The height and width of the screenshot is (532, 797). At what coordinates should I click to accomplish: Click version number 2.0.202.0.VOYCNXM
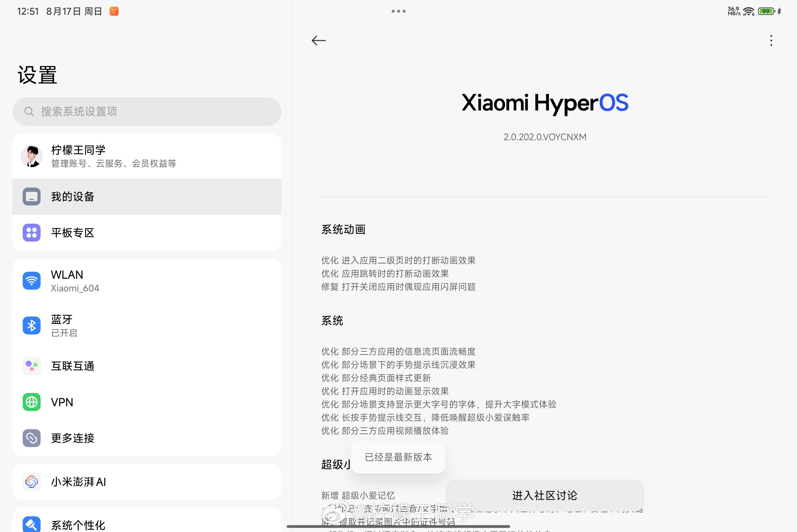[545, 137]
